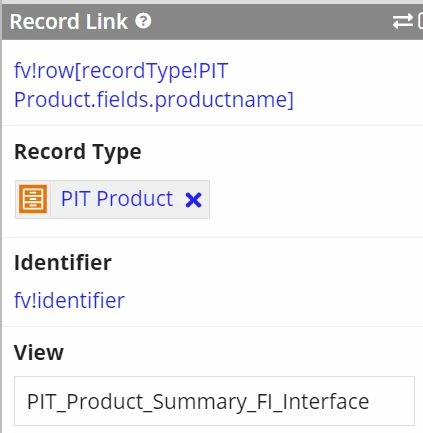
Task: Open the help tooltip beside Record Link
Action: 143,21
